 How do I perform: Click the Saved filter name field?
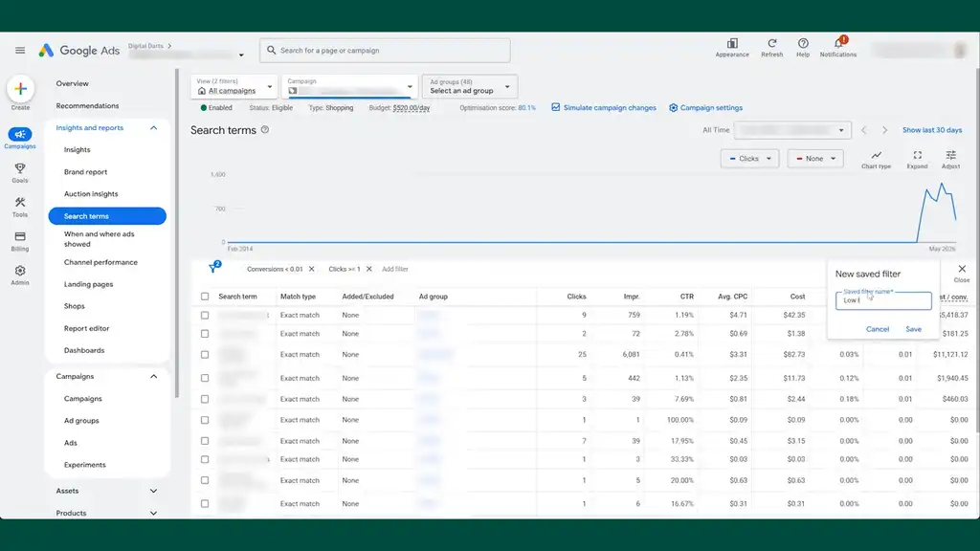(883, 300)
